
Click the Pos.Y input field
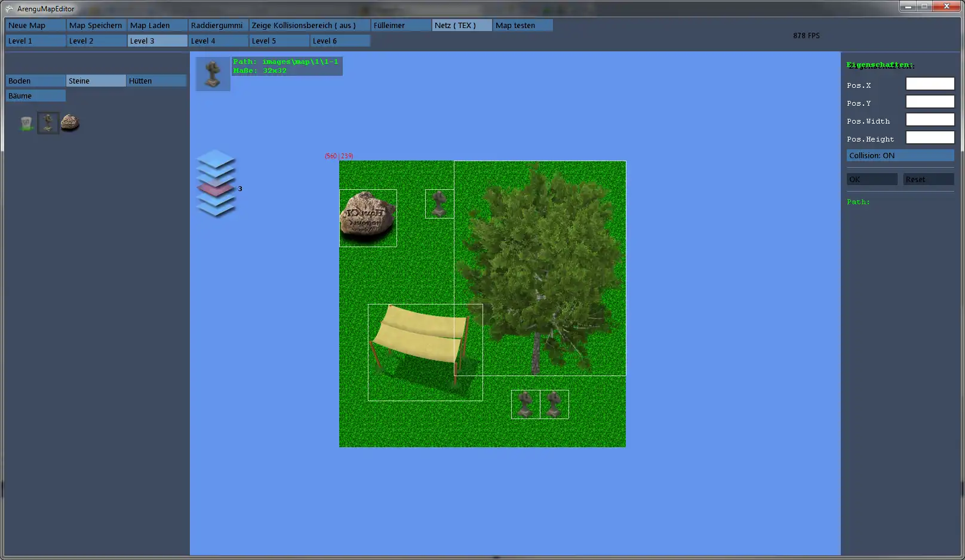pyautogui.click(x=930, y=102)
